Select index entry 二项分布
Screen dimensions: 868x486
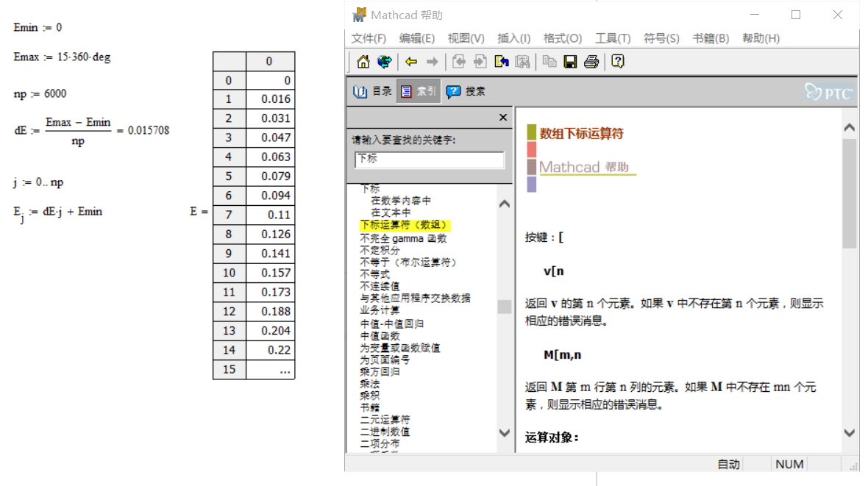[x=380, y=443]
